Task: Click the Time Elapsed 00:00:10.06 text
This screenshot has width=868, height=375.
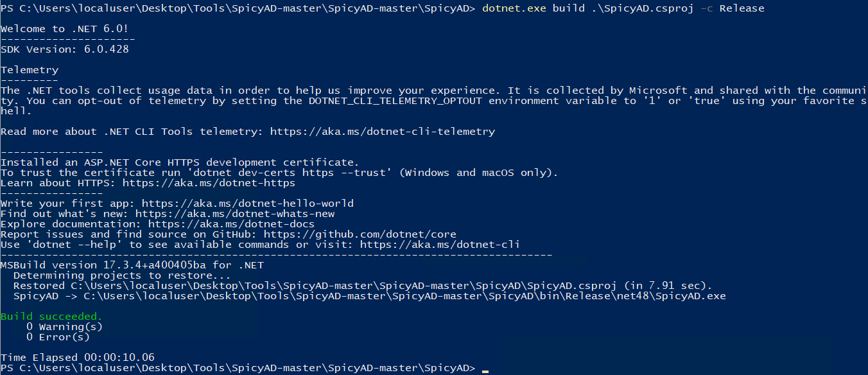Action: click(x=77, y=358)
